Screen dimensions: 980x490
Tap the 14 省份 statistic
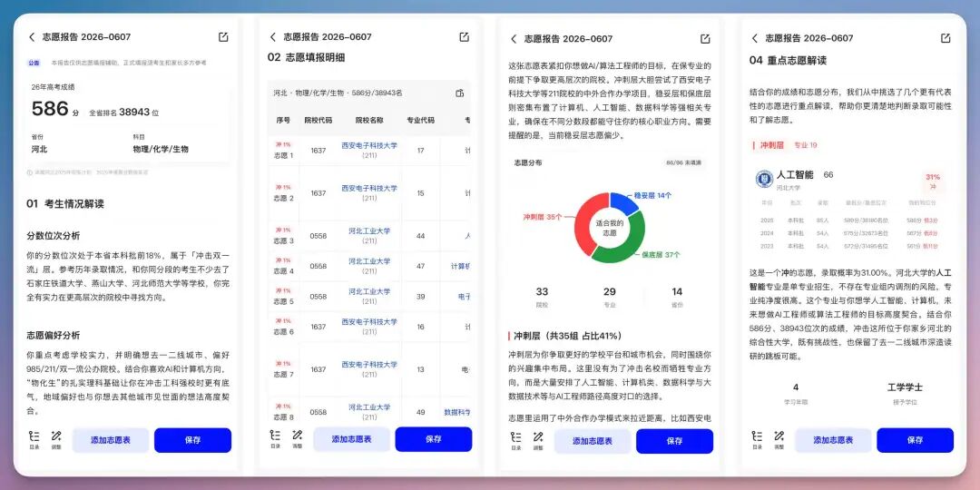[x=677, y=297]
